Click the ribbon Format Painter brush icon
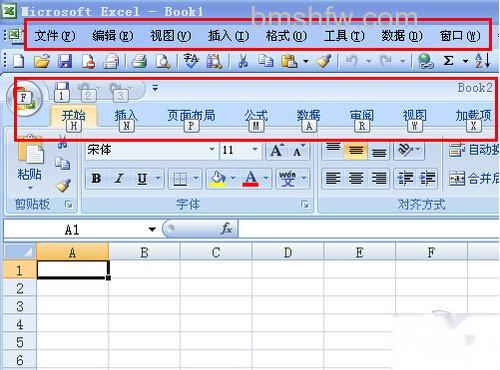Image resolution: width=500 pixels, height=370 pixels. pyautogui.click(x=63, y=185)
